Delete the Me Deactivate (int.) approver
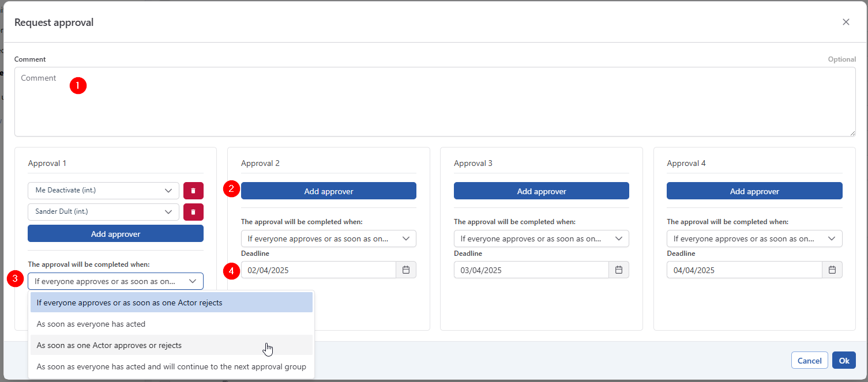 (x=193, y=191)
